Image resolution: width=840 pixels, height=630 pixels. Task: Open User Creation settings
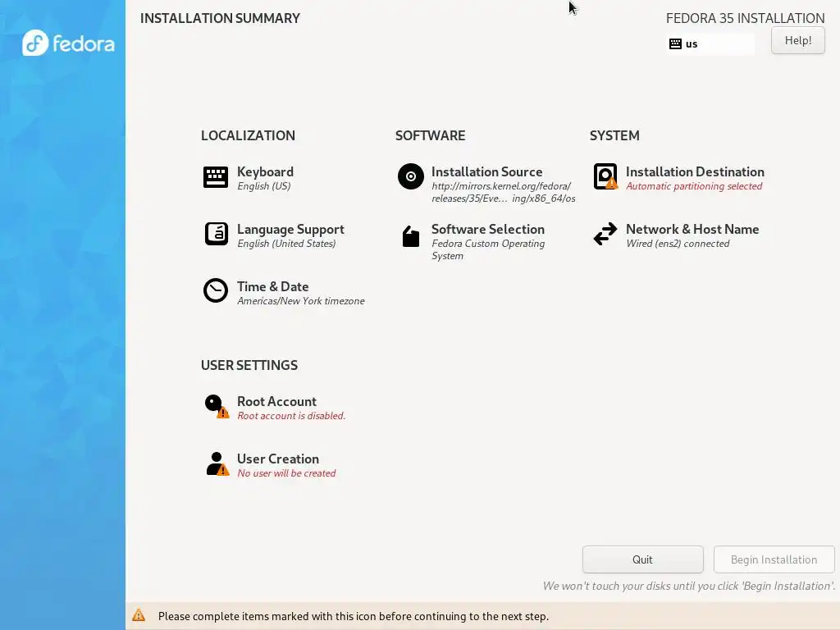pyautogui.click(x=278, y=459)
